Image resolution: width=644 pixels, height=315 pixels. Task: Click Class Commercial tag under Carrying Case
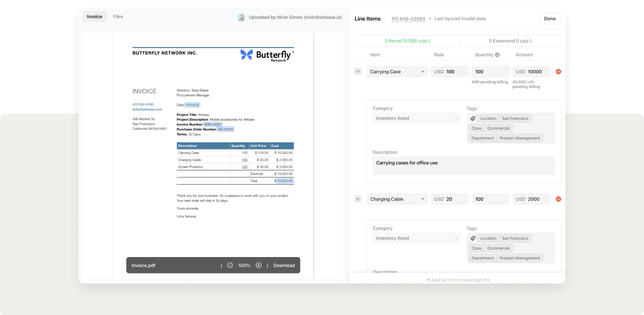(490, 128)
